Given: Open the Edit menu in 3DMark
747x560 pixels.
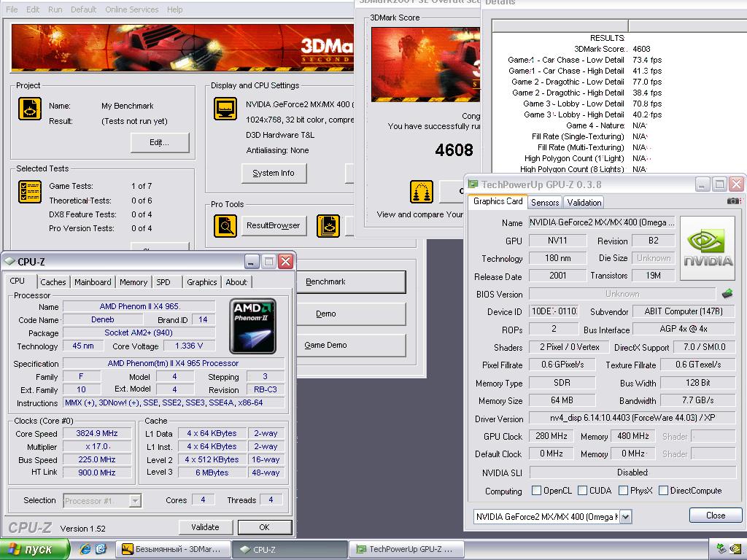Looking at the screenshot, I should click(x=33, y=9).
